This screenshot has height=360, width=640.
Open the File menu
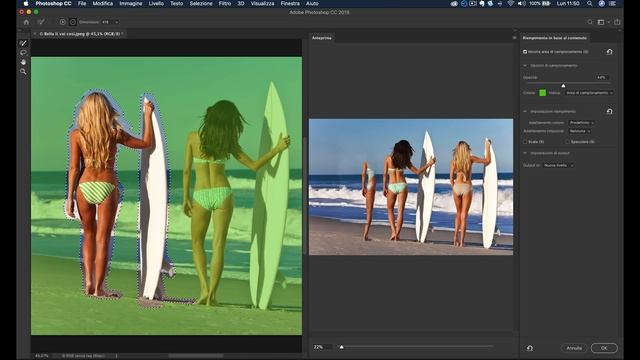pyautogui.click(x=82, y=3)
